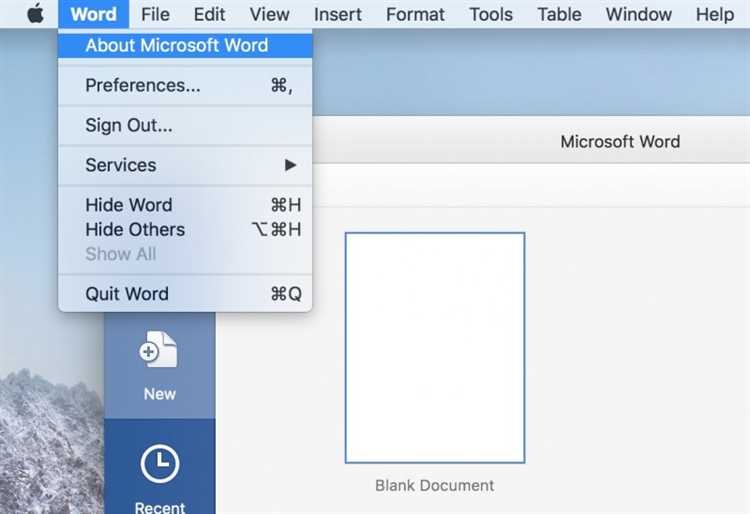750x514 pixels.
Task: Open the Insert menu
Action: [x=338, y=14]
